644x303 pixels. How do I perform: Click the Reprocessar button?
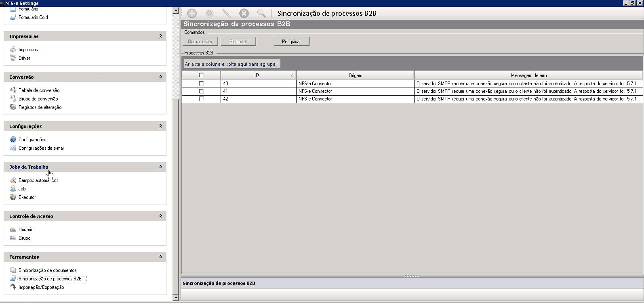[200, 42]
